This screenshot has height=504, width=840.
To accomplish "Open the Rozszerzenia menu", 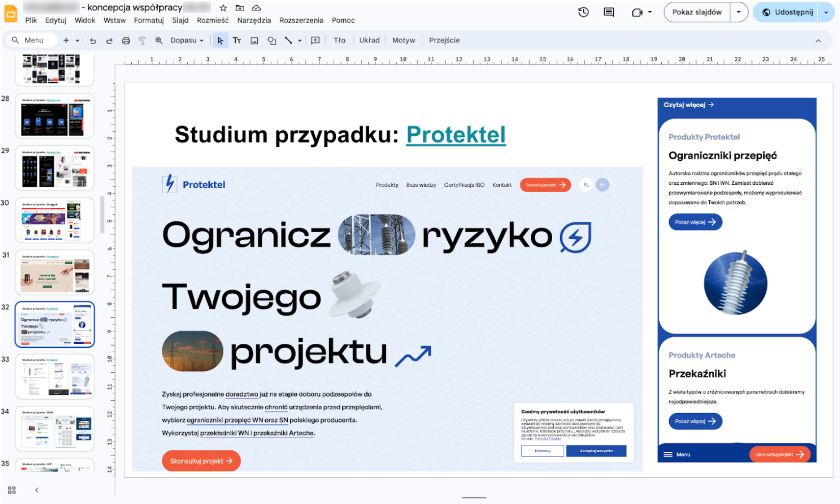I will [x=301, y=20].
